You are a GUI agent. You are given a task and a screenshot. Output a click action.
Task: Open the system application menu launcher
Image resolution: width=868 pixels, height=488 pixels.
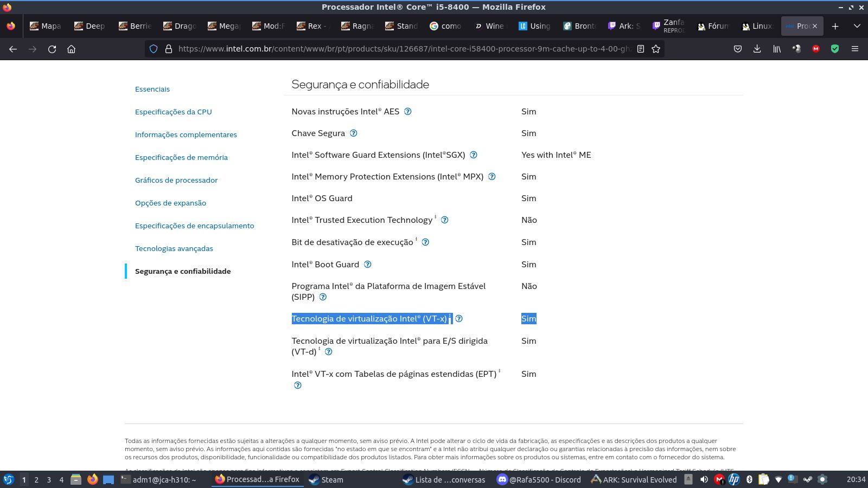pos(9,479)
